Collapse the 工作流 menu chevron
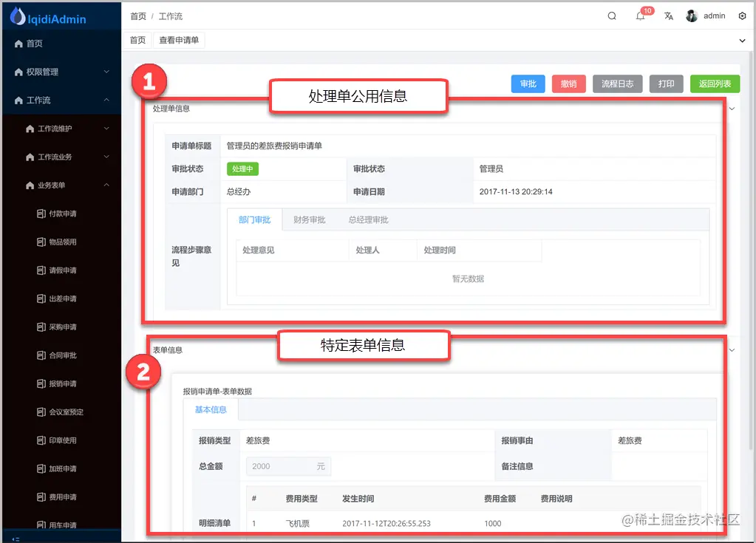 (x=106, y=100)
